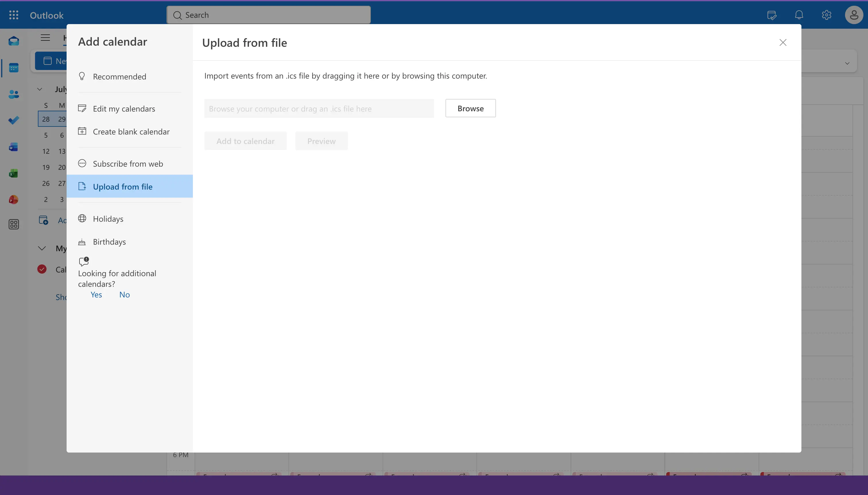The height and width of the screenshot is (495, 868).
Task: Collapse the My calendars section chevron
Action: point(42,248)
